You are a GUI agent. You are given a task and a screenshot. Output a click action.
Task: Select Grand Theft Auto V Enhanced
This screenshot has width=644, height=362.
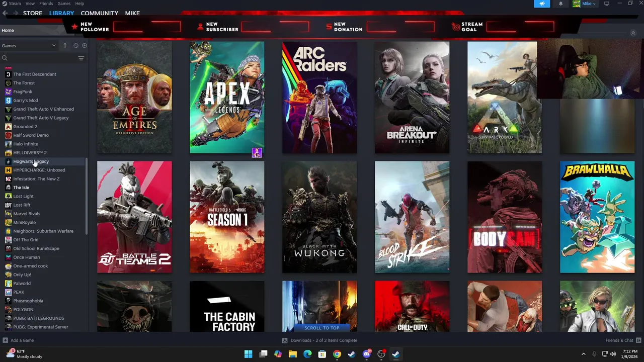pyautogui.click(x=43, y=109)
